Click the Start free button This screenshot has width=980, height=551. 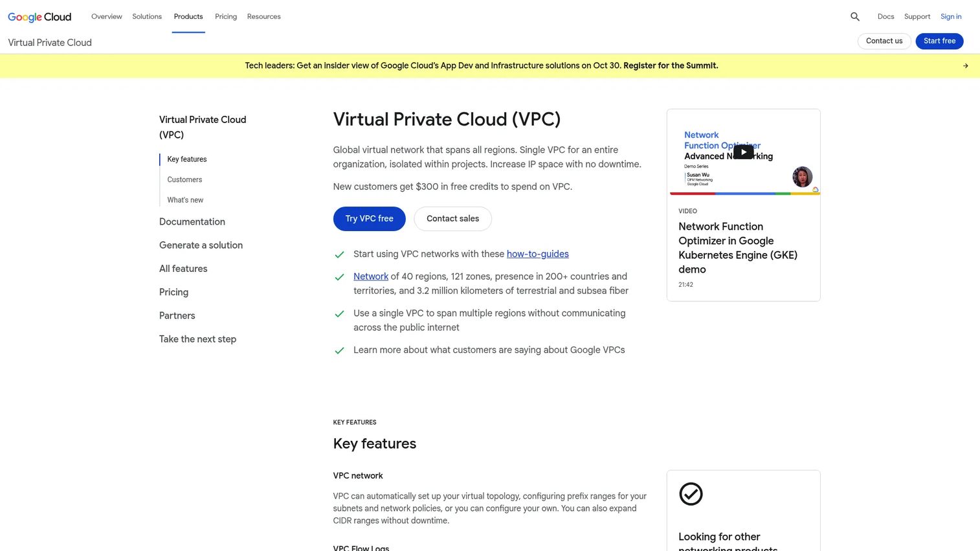coord(939,41)
